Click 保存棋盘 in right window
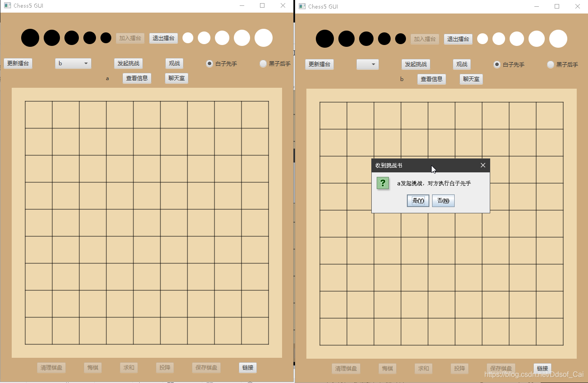Screen dimensions: 588x383 click(501, 369)
